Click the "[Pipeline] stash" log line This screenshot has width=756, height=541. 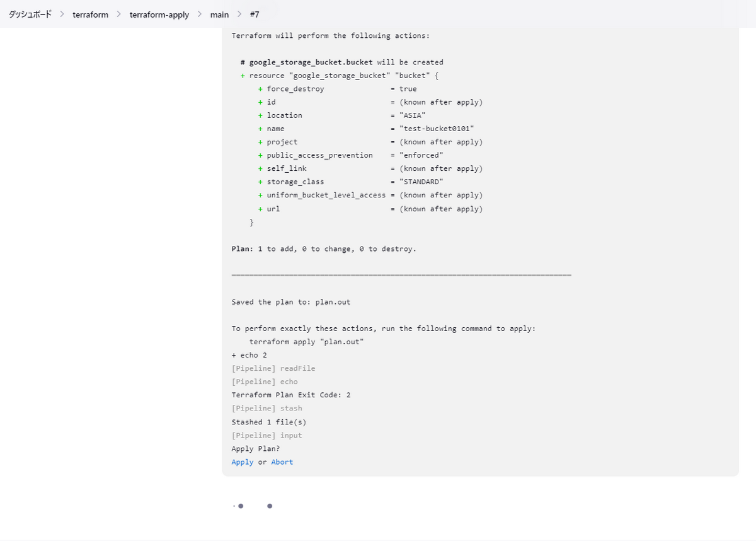[x=267, y=409]
